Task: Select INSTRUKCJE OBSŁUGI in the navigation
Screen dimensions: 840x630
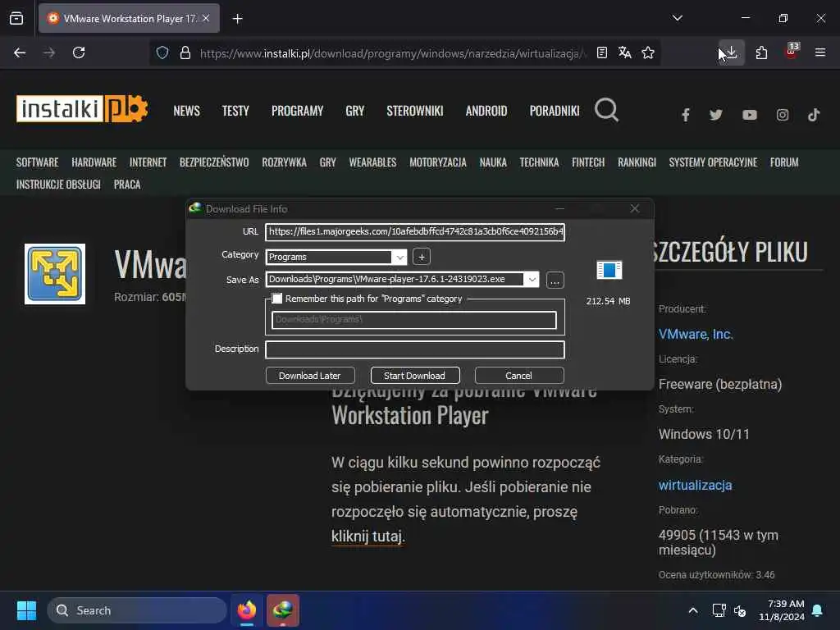Action: tap(58, 185)
